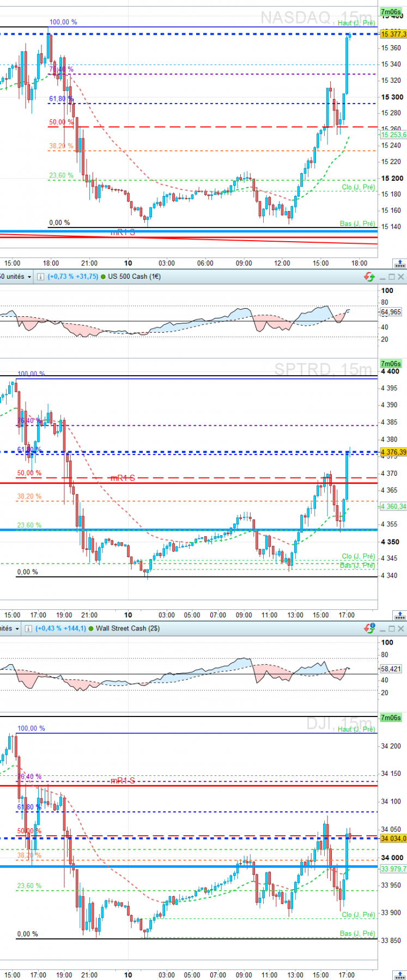Select 23,60 % Fibonacci label on NASDAQ chart
The height and width of the screenshot is (980, 407).
pos(61,175)
